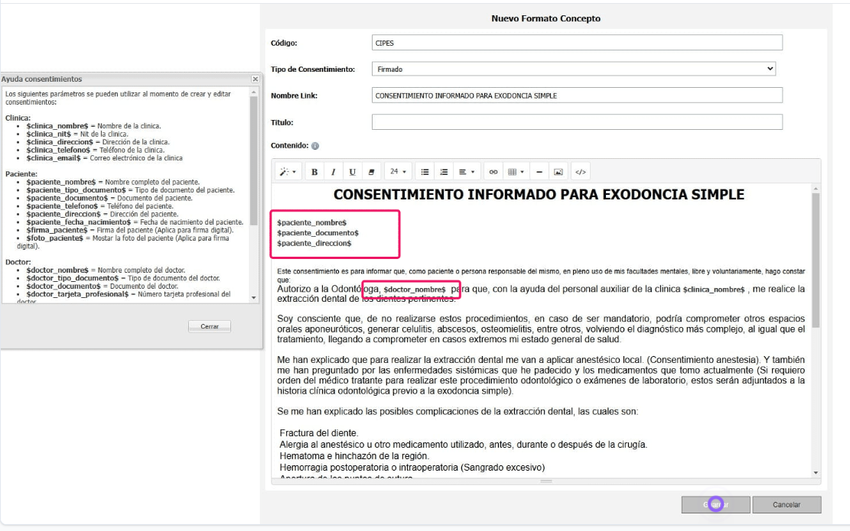Click the Cancelar button

787,504
